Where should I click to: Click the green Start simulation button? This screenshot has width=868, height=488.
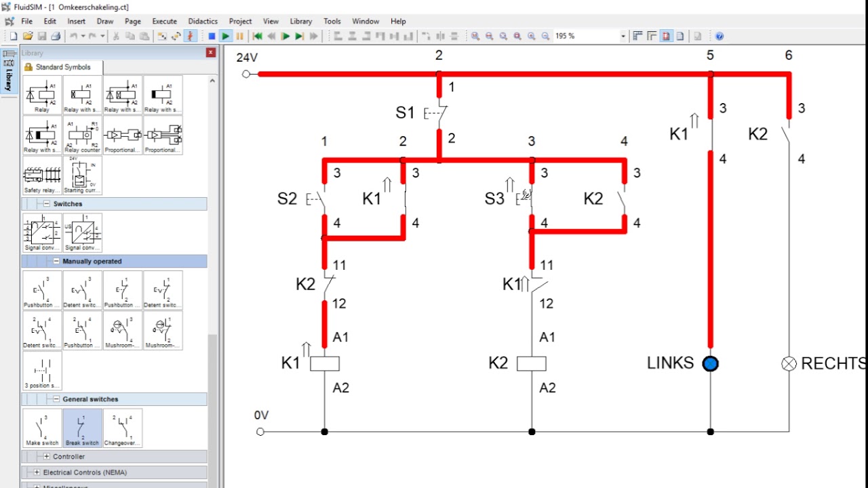tap(226, 36)
